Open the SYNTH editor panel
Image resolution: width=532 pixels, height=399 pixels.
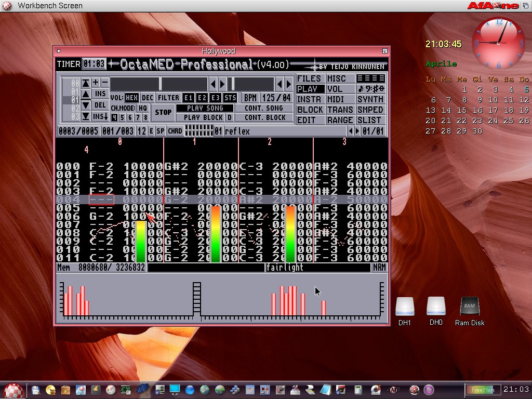pos(370,99)
